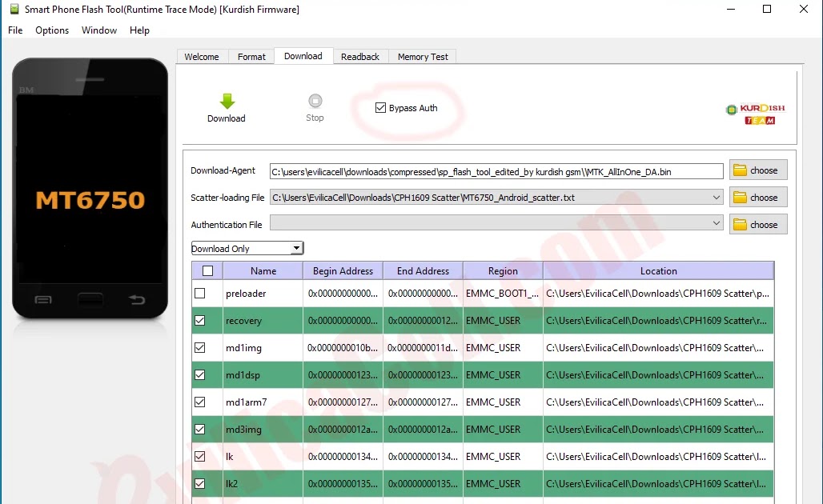Click the phone's home button graphic
This screenshot has width=823, height=504.
point(90,299)
